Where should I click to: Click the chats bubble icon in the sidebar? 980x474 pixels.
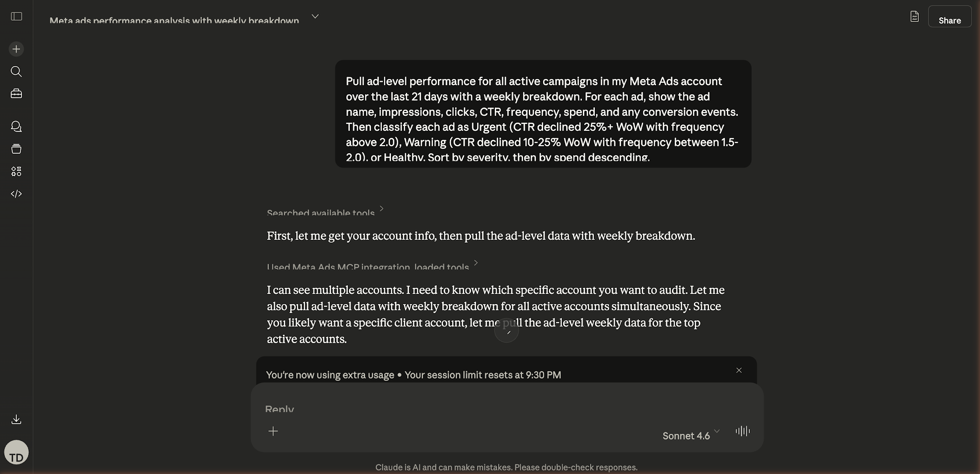(16, 126)
